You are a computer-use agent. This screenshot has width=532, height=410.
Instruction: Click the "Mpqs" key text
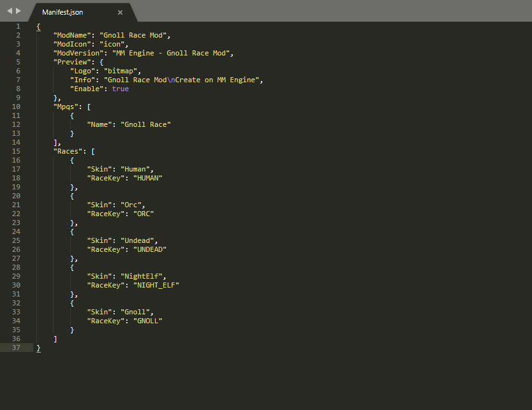[x=66, y=106]
